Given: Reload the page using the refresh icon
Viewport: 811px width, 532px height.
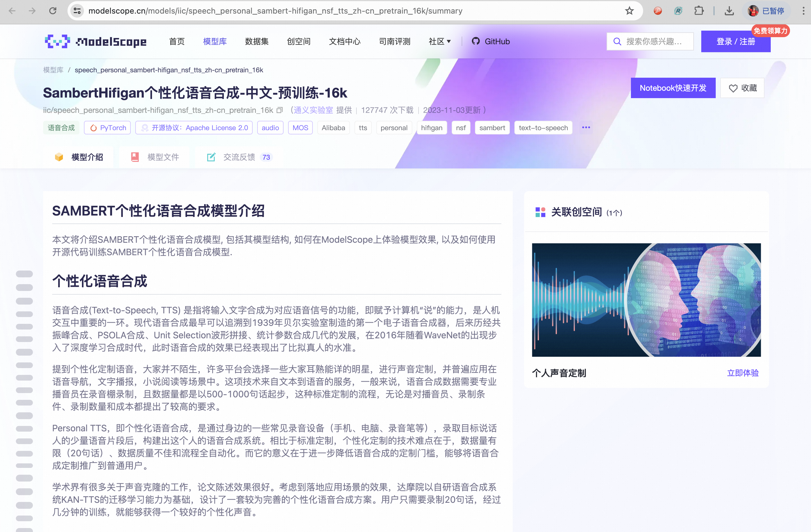Looking at the screenshot, I should point(53,11).
